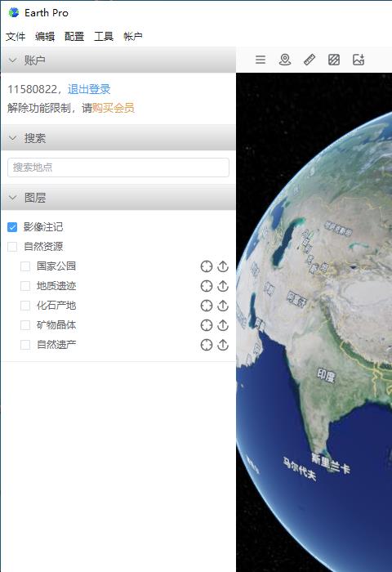Check the 自然遗产 layer checkbox
The width and height of the screenshot is (392, 572).
tap(25, 345)
